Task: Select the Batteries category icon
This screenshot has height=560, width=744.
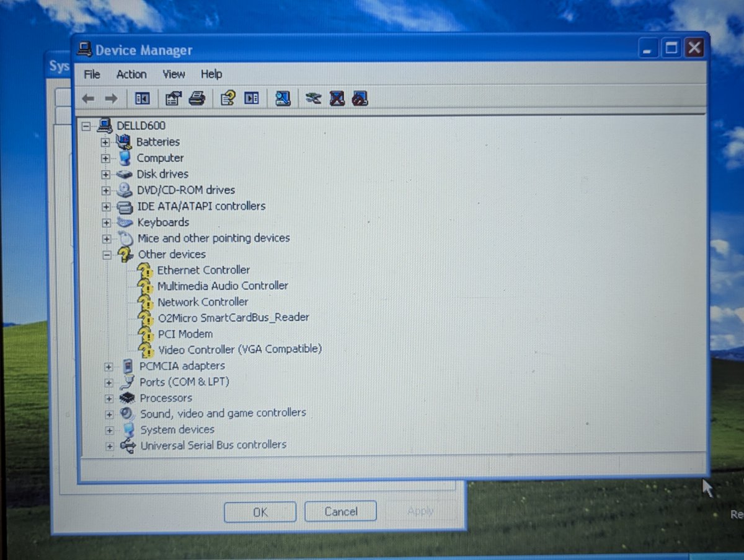Action: (x=124, y=142)
